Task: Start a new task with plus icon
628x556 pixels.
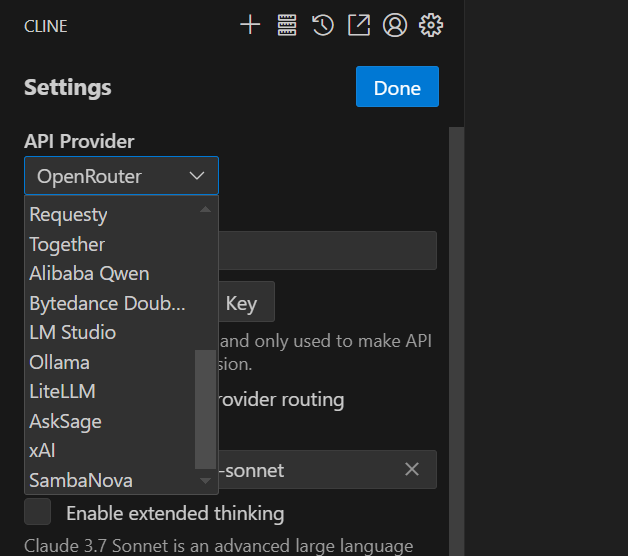Action: pos(250,25)
